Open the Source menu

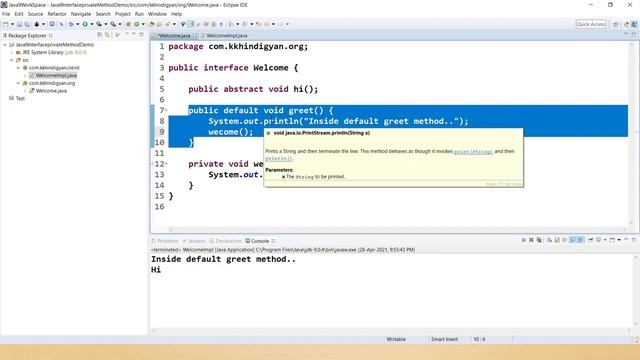point(35,14)
